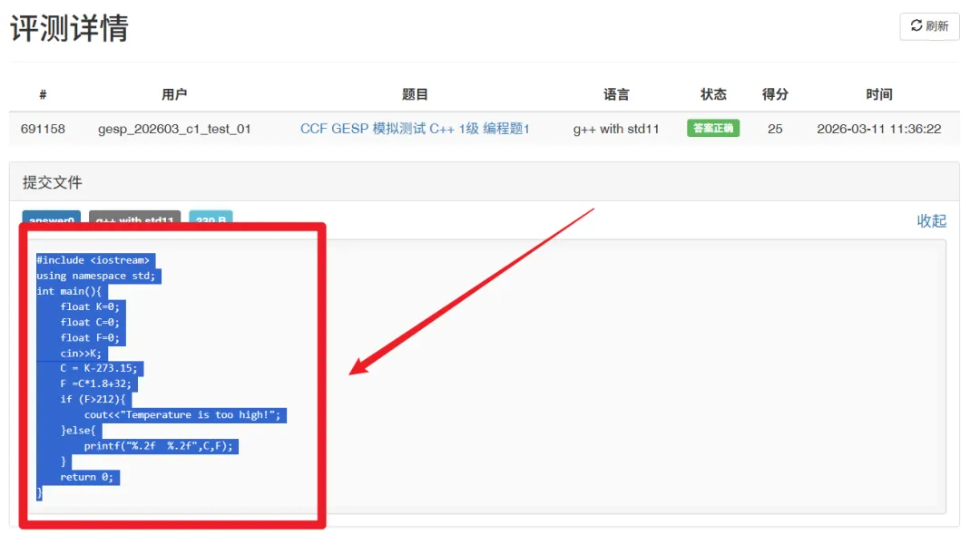The image size is (980, 544).
Task: Click the C = K-273.15; line
Action: click(x=100, y=368)
